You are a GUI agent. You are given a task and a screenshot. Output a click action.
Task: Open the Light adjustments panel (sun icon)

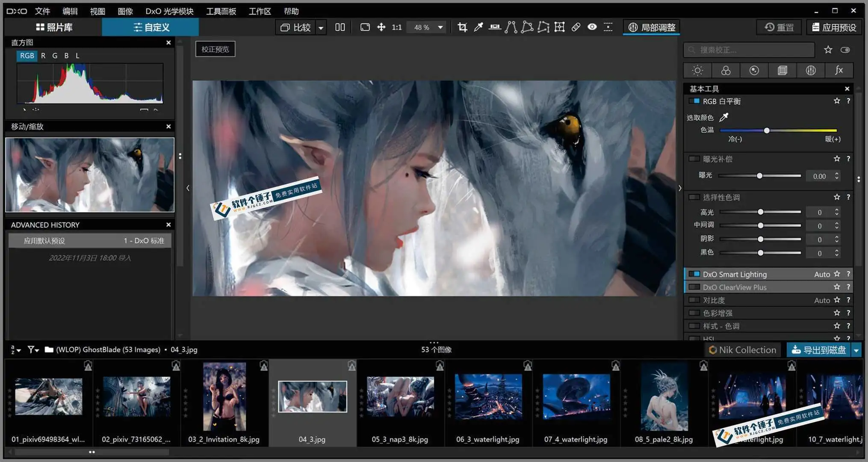pyautogui.click(x=697, y=70)
